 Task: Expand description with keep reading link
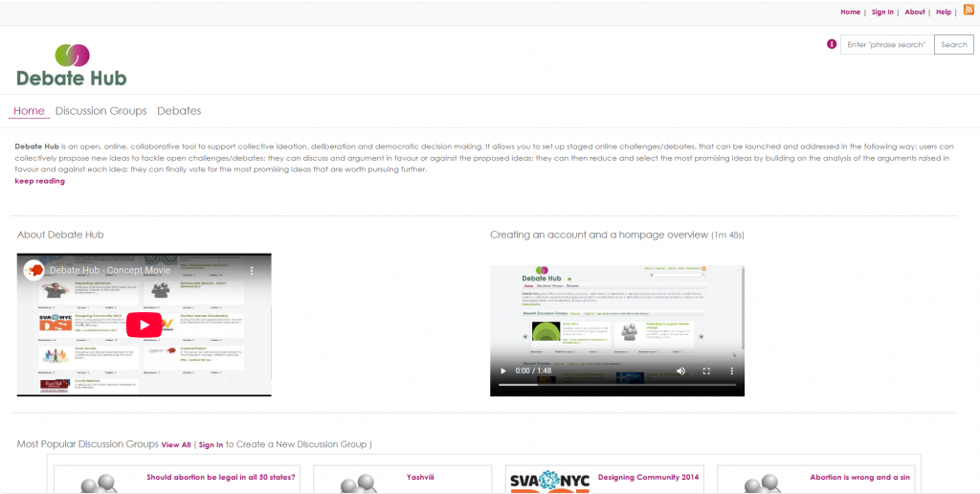pyautogui.click(x=39, y=181)
